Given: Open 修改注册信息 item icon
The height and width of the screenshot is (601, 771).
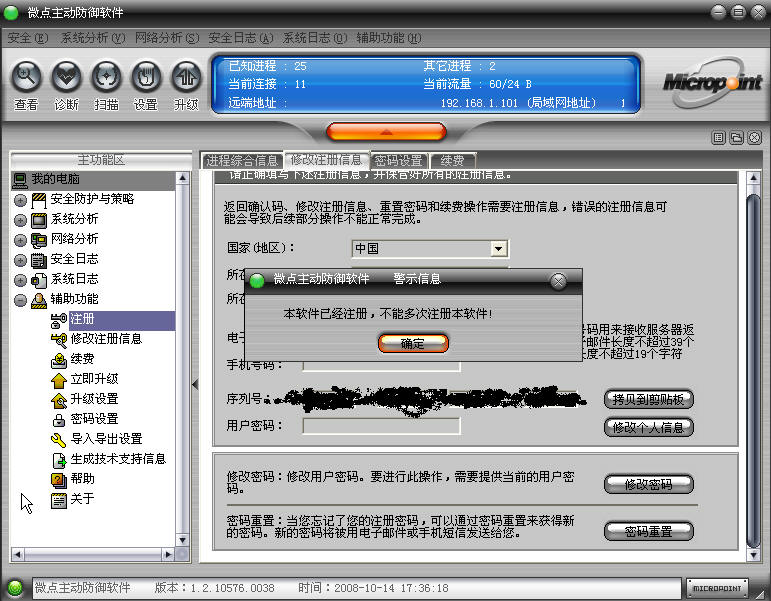Looking at the screenshot, I should click(59, 340).
